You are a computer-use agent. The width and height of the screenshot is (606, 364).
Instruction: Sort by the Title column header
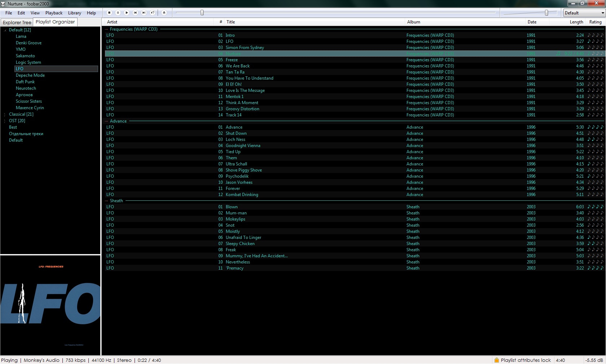315,22
